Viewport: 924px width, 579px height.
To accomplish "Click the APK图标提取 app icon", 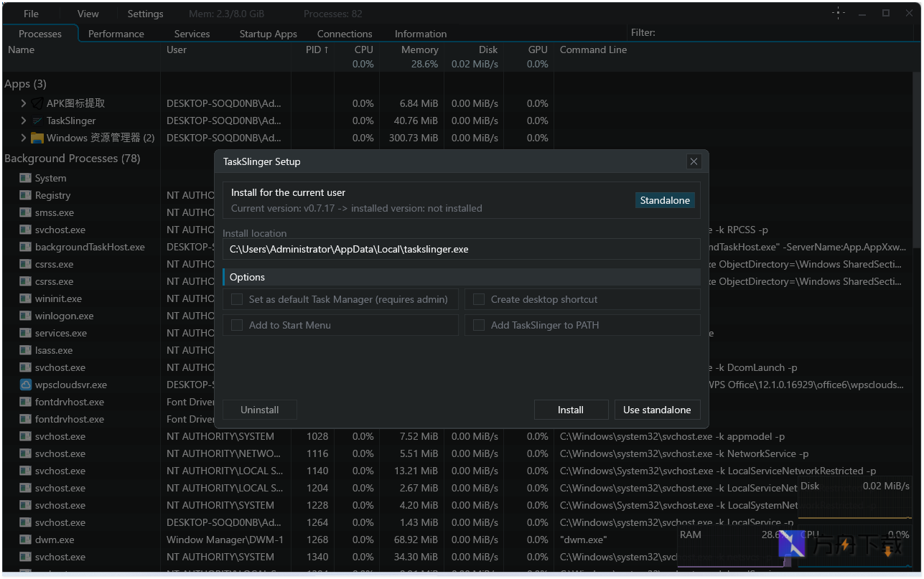I will 37,103.
